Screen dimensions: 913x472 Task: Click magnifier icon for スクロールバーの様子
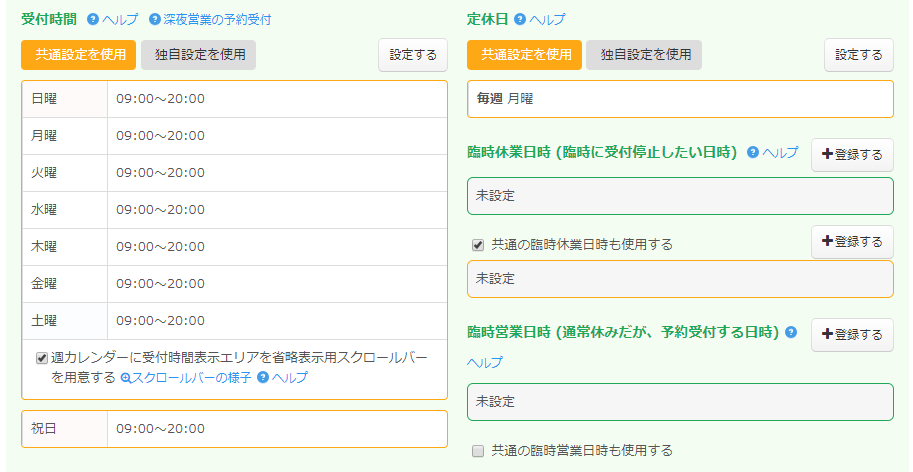point(126,378)
